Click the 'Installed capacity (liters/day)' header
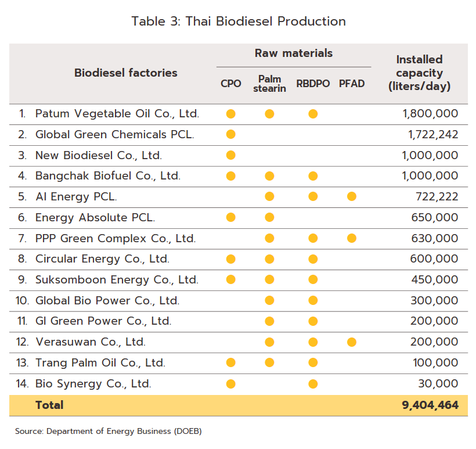476x449 pixels. point(419,73)
